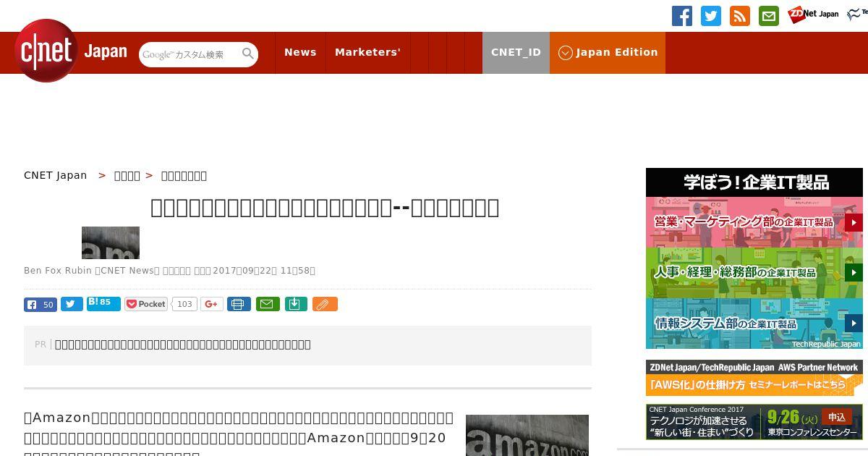Open the Amazon photo beside article body

[527, 435]
